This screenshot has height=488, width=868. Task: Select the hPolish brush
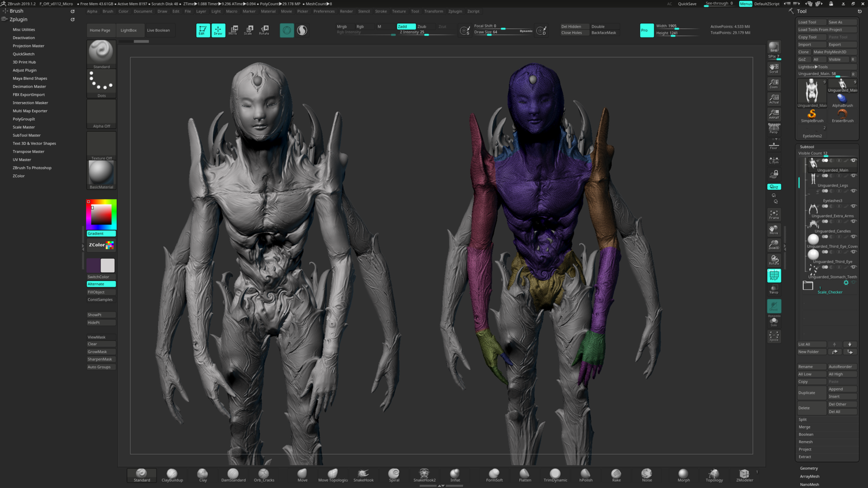[x=586, y=475]
